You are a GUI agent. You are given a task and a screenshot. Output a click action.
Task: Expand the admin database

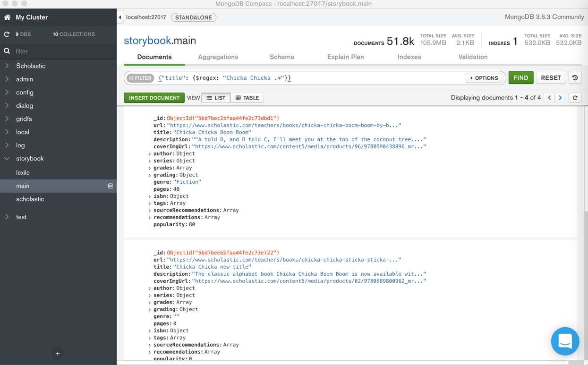[x=7, y=79]
